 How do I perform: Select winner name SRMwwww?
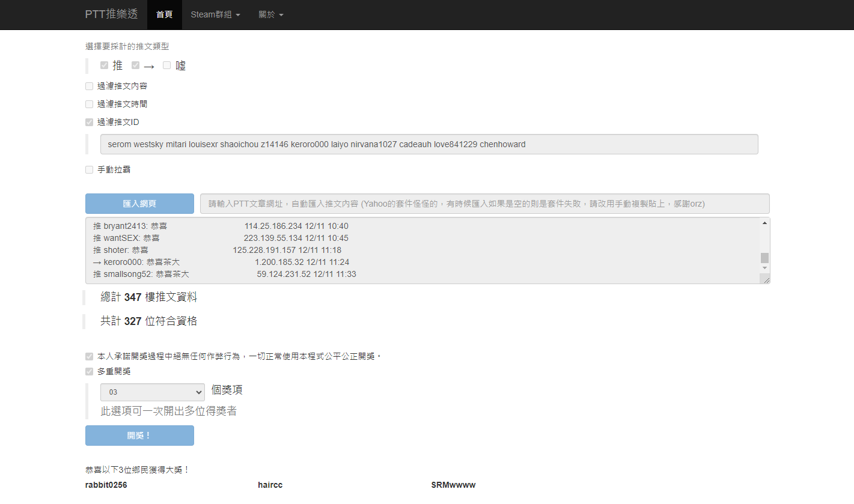tap(453, 485)
